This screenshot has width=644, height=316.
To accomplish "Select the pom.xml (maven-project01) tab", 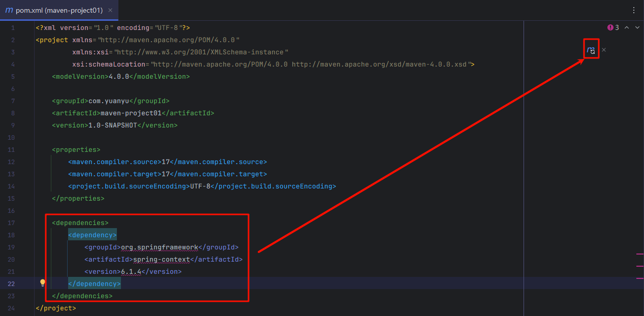I will point(59,10).
